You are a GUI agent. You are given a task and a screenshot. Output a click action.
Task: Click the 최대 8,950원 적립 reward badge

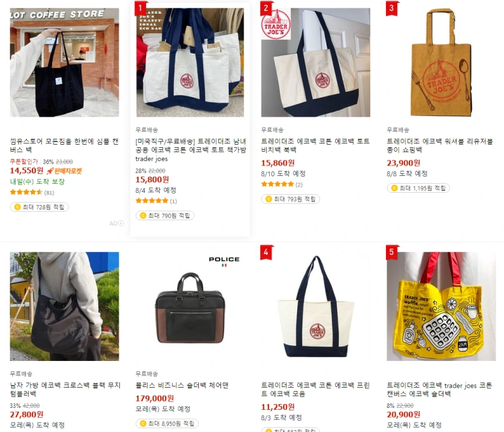[167, 424]
